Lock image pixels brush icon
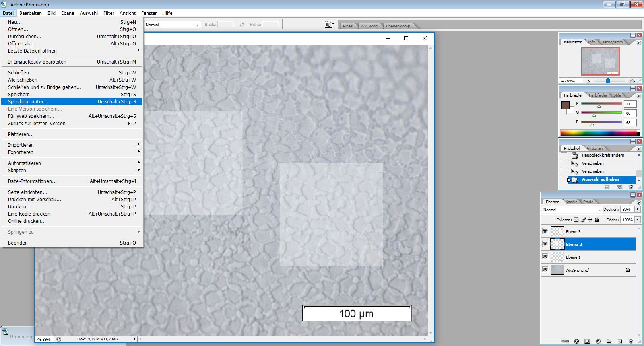The image size is (644, 346). coord(583,220)
